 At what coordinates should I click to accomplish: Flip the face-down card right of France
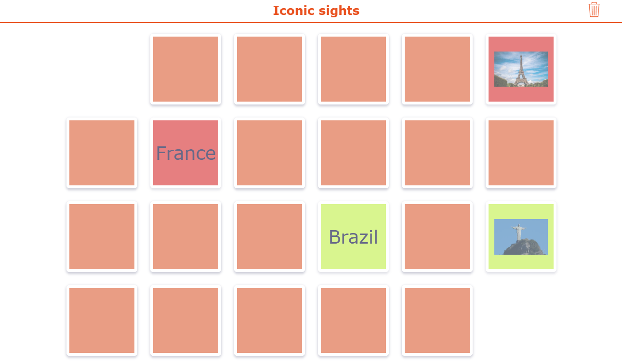coord(269,153)
